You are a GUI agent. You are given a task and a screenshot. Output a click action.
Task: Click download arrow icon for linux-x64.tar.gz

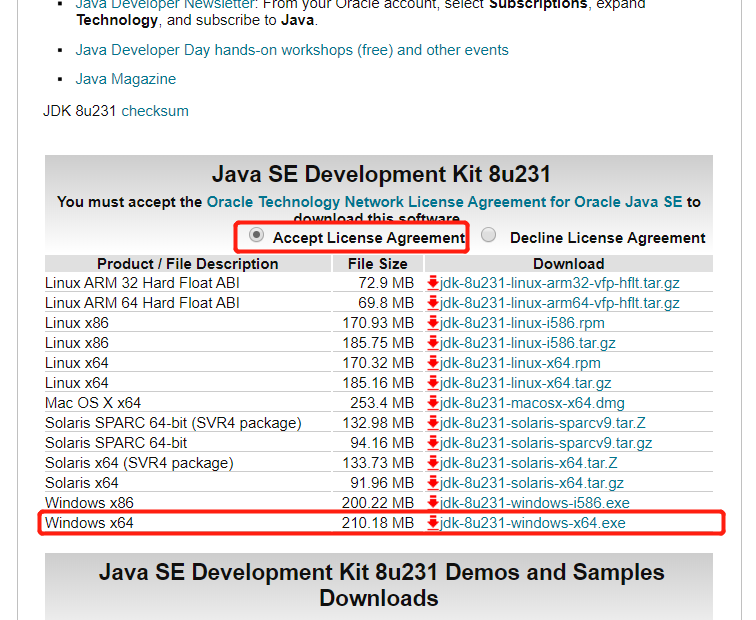click(433, 383)
